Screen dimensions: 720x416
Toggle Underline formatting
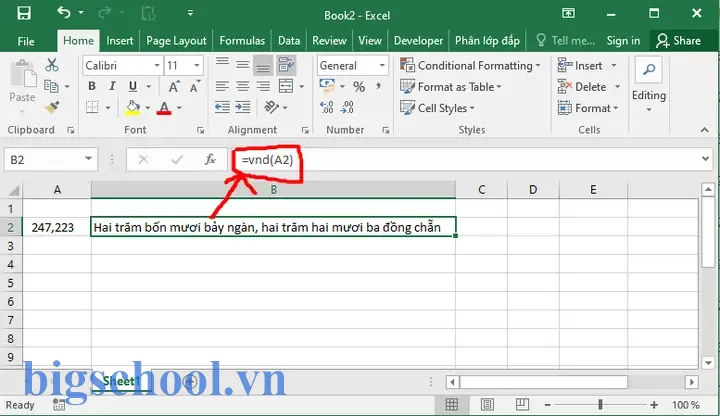tap(133, 86)
